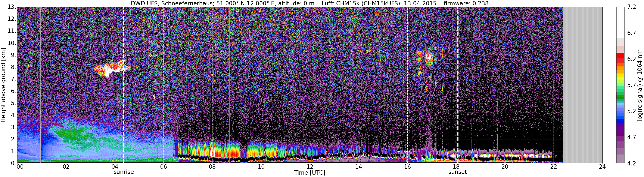Click the x-axis tick label 14

point(358,167)
